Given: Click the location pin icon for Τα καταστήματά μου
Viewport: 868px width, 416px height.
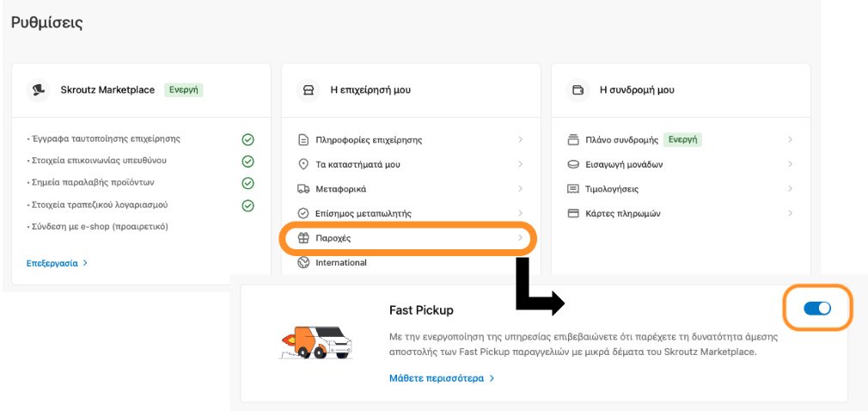Looking at the screenshot, I should click(303, 164).
